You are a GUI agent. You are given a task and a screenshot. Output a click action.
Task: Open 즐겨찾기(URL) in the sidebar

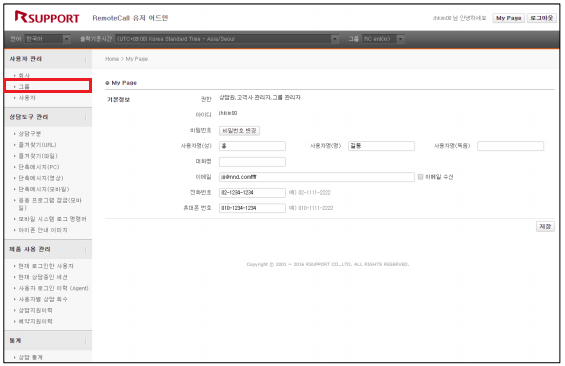[37, 145]
